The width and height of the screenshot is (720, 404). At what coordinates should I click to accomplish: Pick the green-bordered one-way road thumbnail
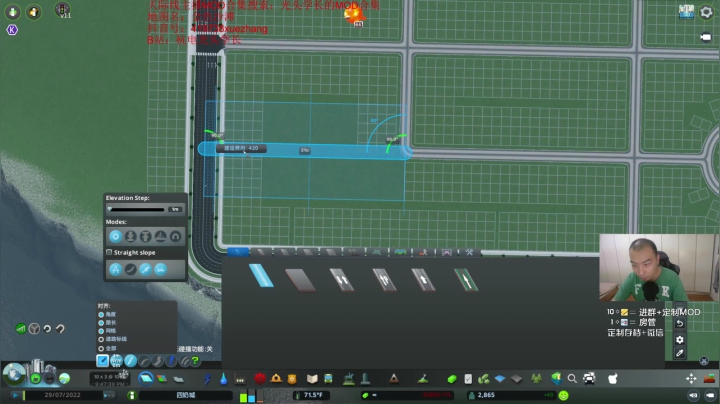click(x=466, y=280)
